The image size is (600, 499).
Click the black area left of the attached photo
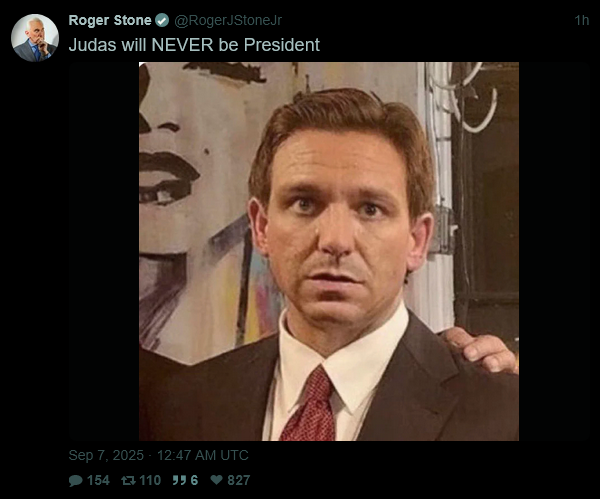click(x=104, y=251)
